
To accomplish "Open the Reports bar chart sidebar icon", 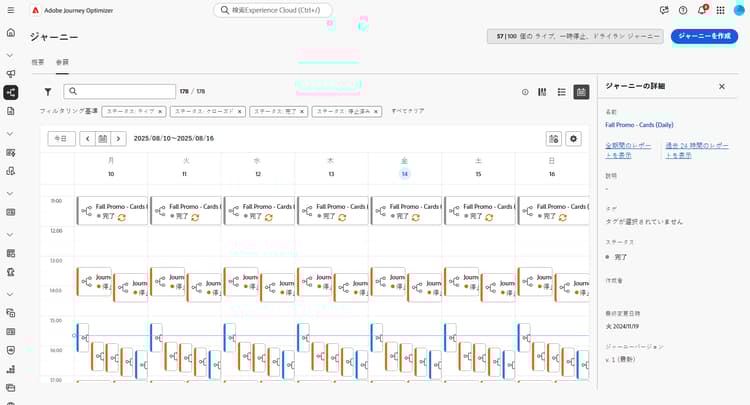I will tap(11, 369).
